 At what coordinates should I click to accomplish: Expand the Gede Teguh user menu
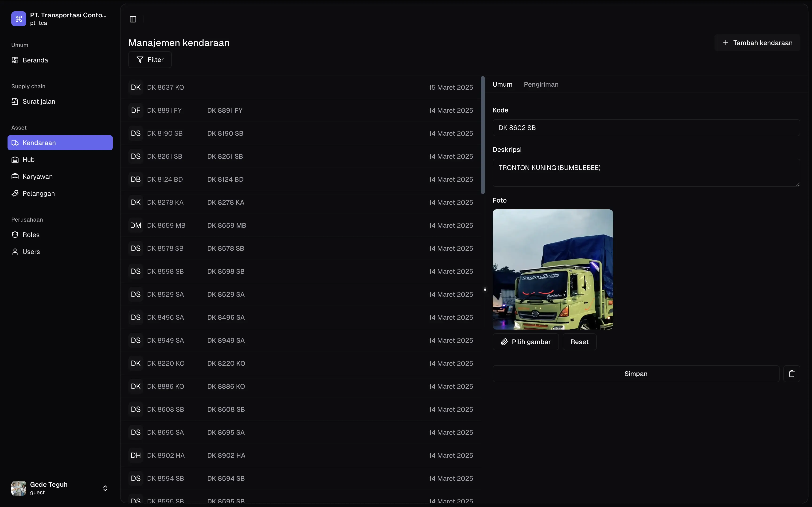coord(105,488)
